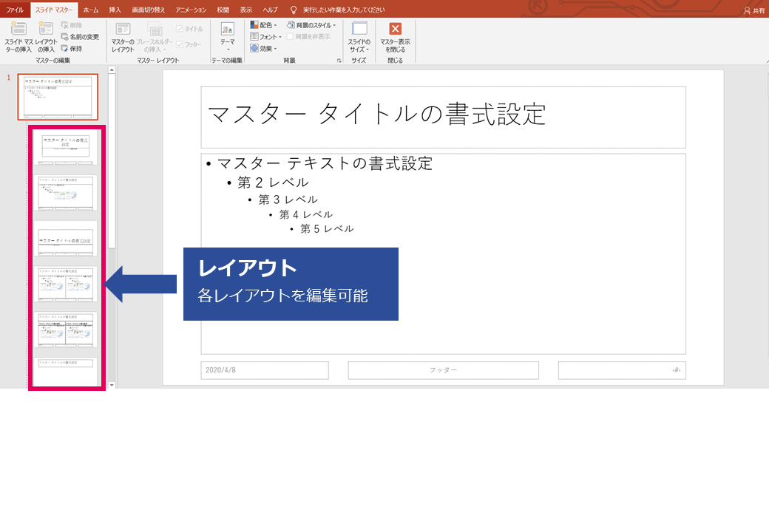769x532 pixels.
Task: Switch to the 画面切り替え tab
Action: click(149, 10)
